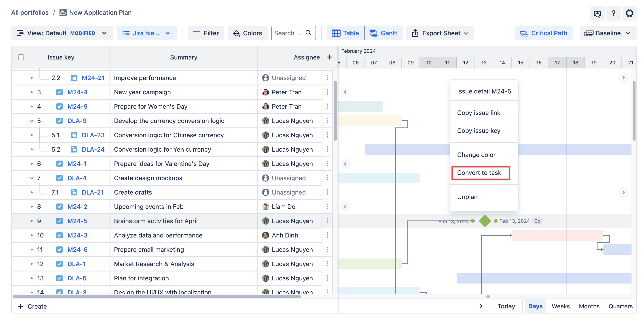This screenshot has width=644, height=322.
Task: Open issue link M24-3
Action: [78, 235]
